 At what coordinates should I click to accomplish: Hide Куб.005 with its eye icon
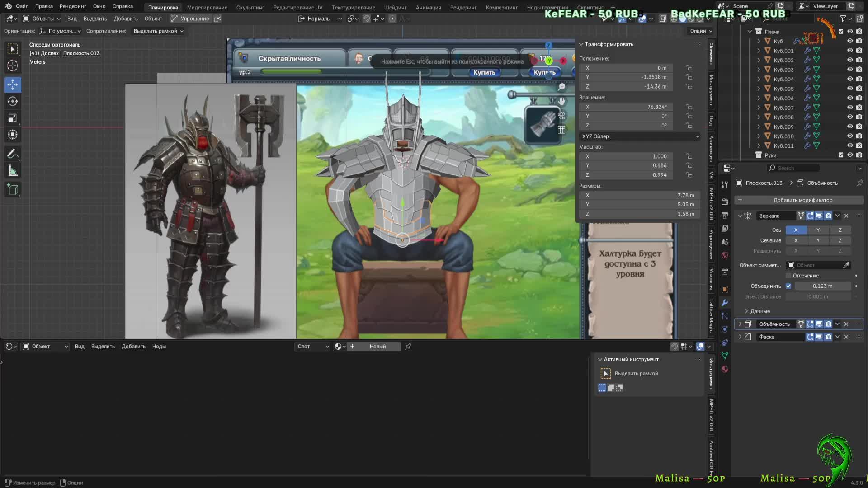(850, 89)
